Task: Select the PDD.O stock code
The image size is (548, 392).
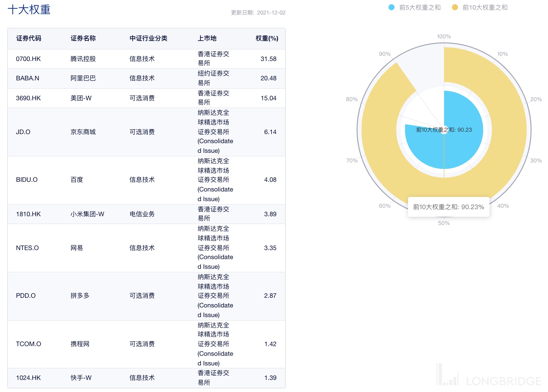Action: pos(26,296)
